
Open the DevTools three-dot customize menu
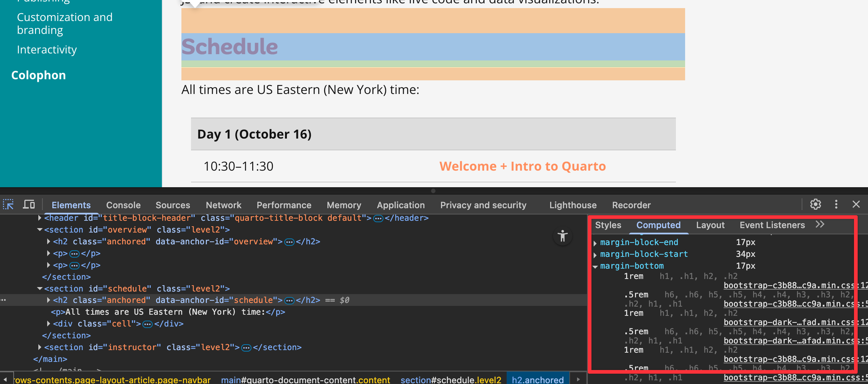pos(836,204)
